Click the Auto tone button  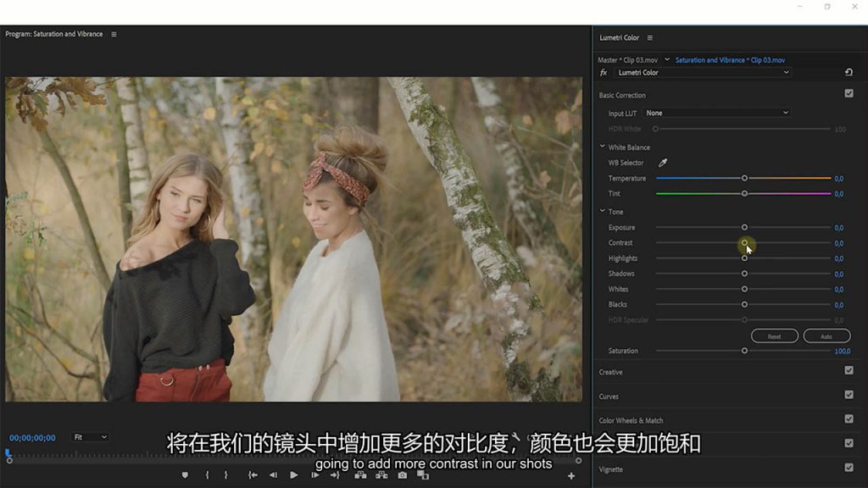826,336
